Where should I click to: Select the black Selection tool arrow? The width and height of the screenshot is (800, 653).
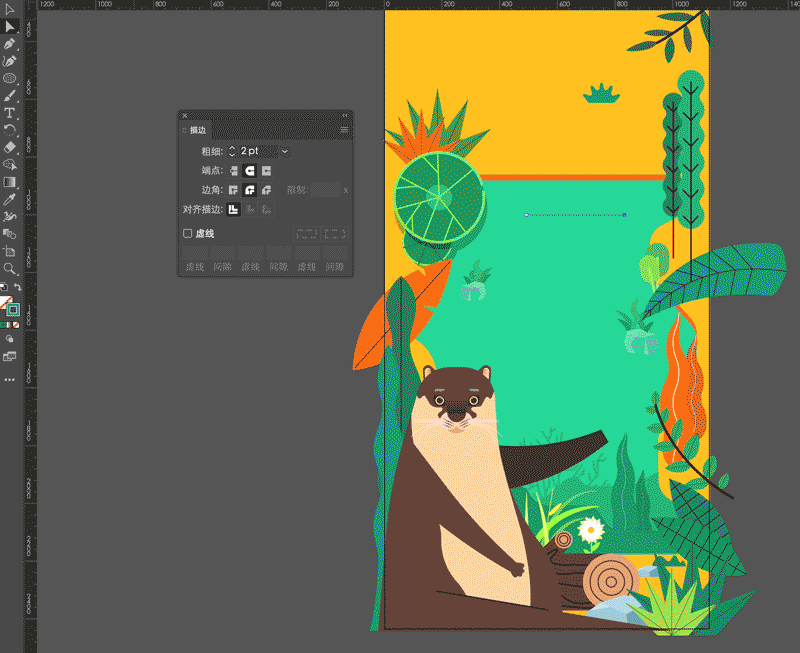pos(9,27)
